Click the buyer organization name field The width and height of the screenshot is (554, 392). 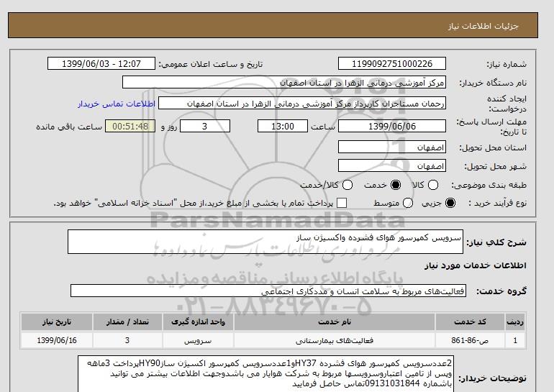pos(284,83)
